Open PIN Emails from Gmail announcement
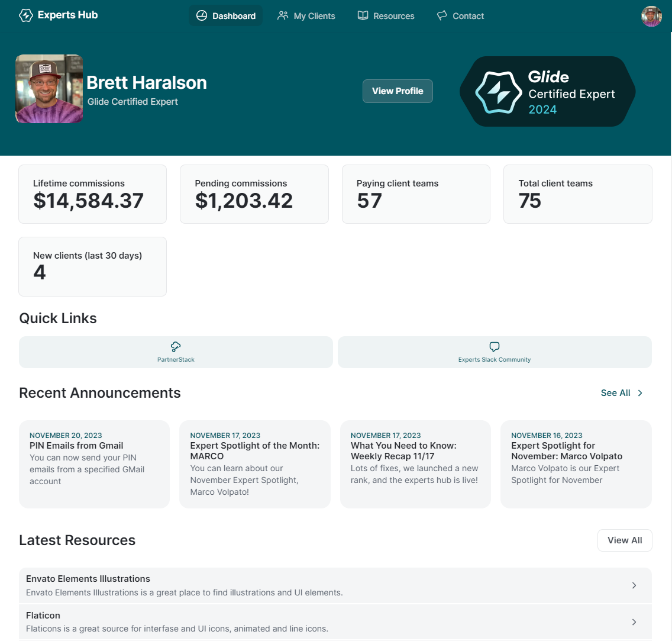This screenshot has height=641, width=672. [x=94, y=464]
